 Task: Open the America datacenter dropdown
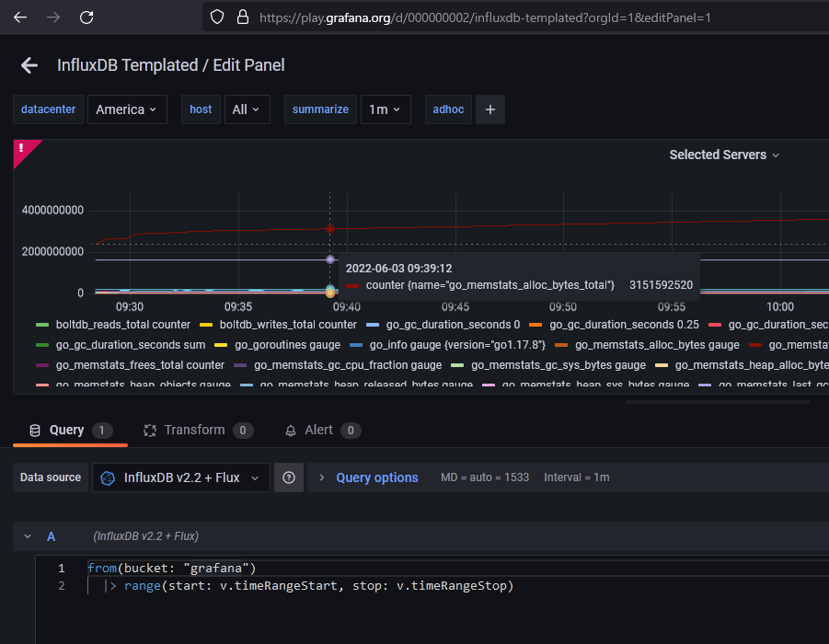pos(128,109)
